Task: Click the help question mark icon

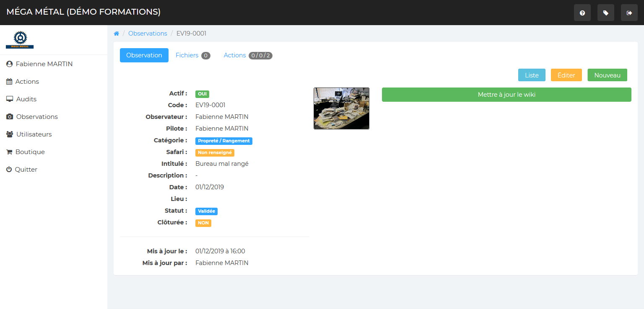Action: (582, 13)
